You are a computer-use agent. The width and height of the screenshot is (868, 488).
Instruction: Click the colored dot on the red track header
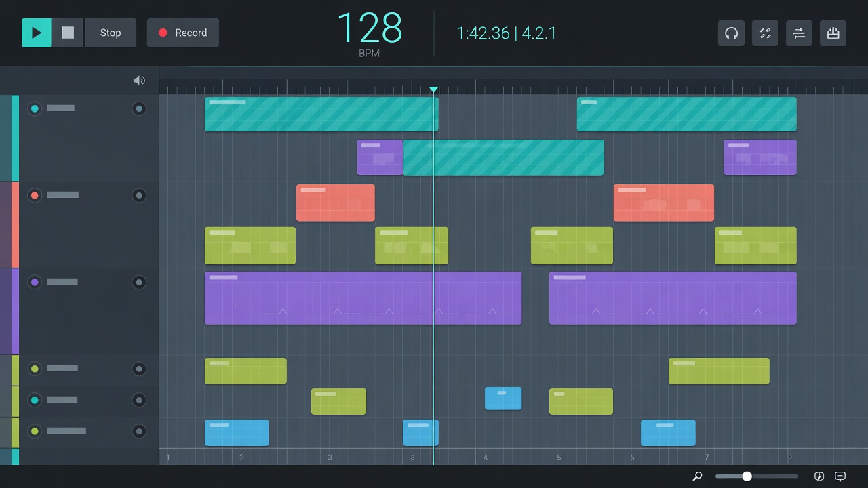[x=35, y=195]
